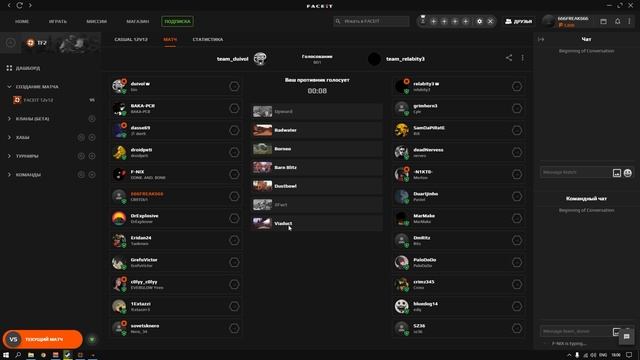Image resolution: width=640 pixels, height=360 pixels.
Task: Close the party bar with X
Action: coord(490,21)
